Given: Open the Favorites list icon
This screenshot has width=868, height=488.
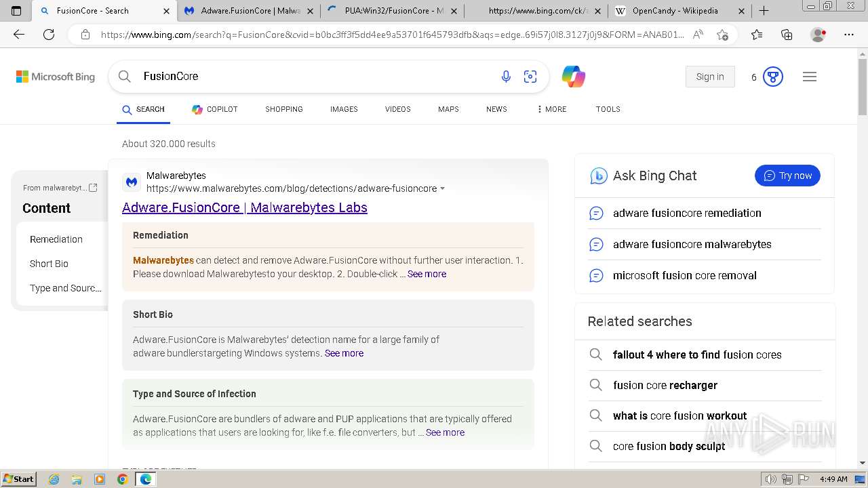Looking at the screenshot, I should [x=757, y=35].
